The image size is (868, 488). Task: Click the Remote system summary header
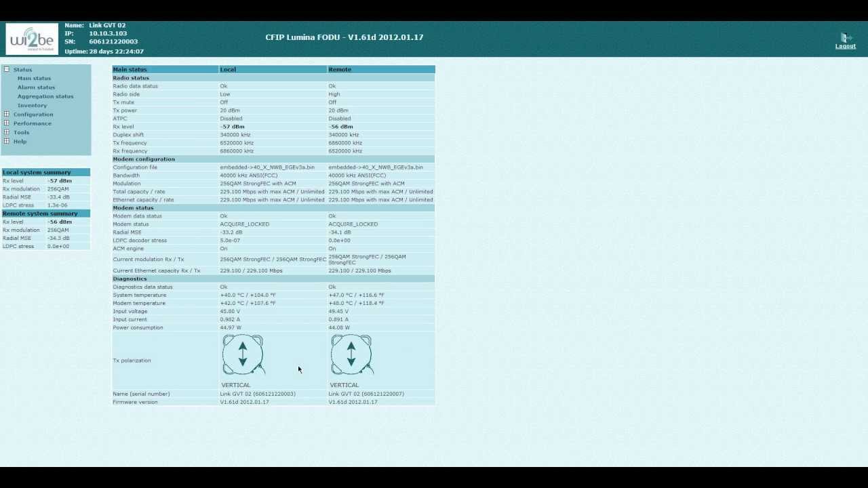click(x=46, y=213)
